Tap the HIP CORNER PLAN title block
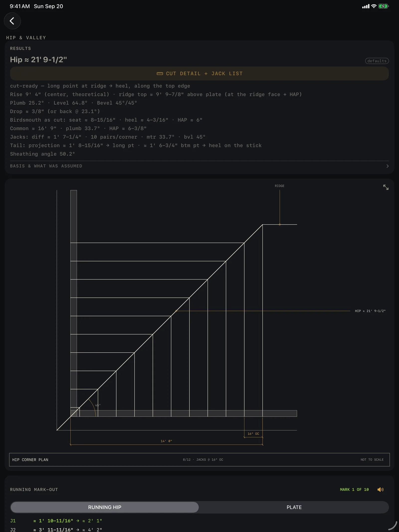This screenshot has width=399, height=532. [x=30, y=460]
